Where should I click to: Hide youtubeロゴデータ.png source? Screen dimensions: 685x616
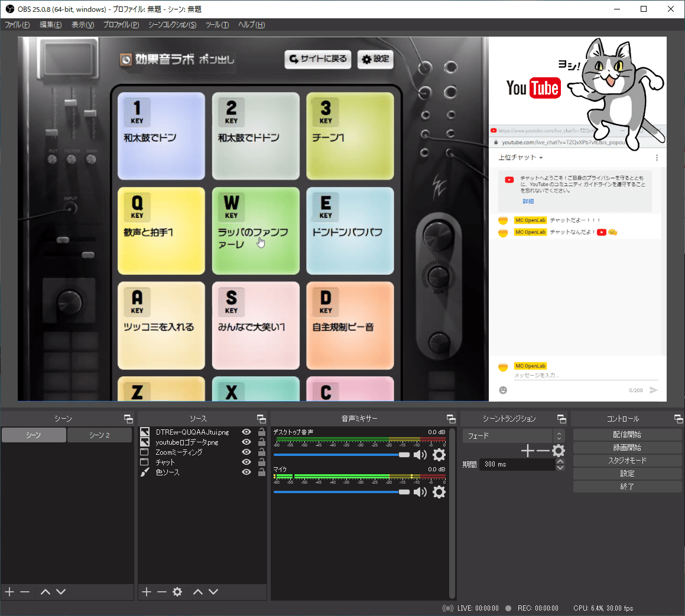(x=246, y=442)
